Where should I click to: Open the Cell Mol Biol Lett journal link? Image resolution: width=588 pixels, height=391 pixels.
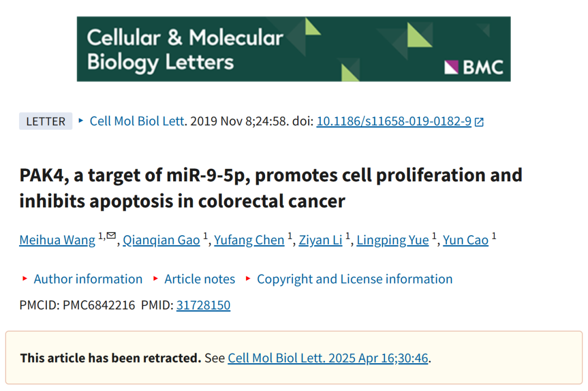tap(137, 121)
